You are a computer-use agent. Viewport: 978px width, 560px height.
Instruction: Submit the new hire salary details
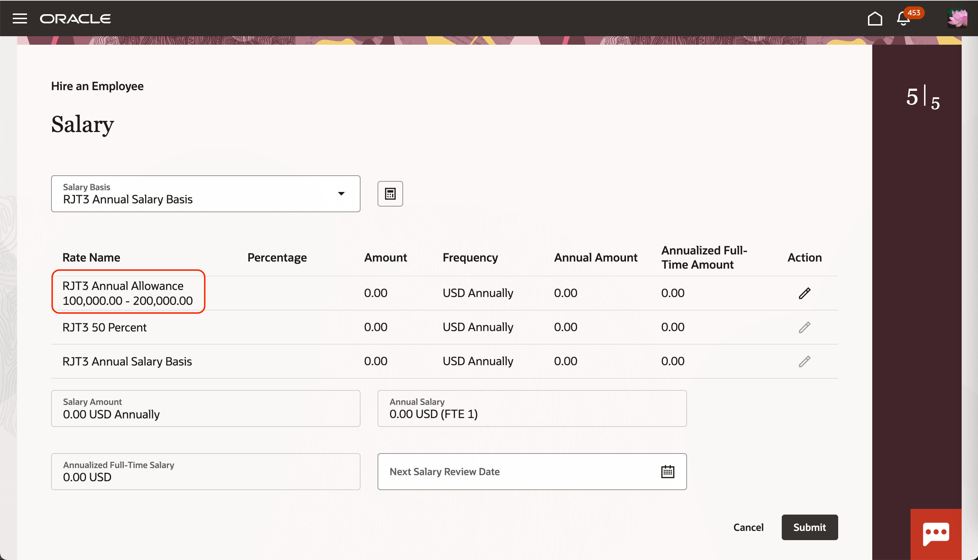point(809,527)
